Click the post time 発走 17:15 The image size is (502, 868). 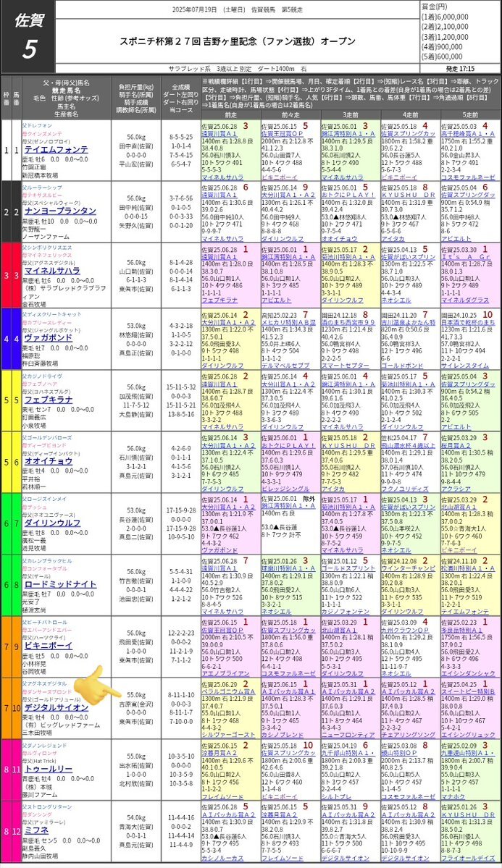(x=460, y=69)
